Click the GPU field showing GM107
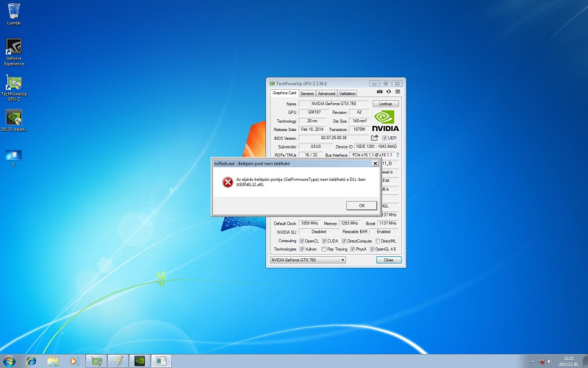This screenshot has width=588, height=368. [x=315, y=113]
